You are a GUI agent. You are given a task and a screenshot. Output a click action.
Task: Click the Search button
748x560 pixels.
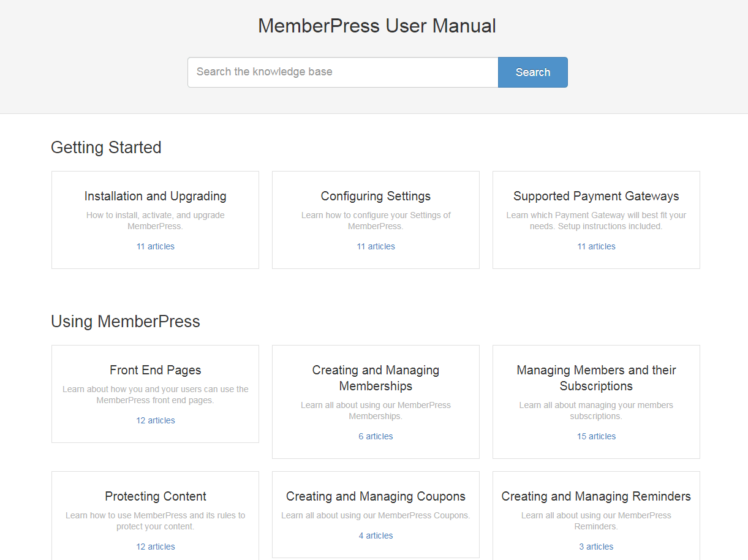click(x=532, y=72)
